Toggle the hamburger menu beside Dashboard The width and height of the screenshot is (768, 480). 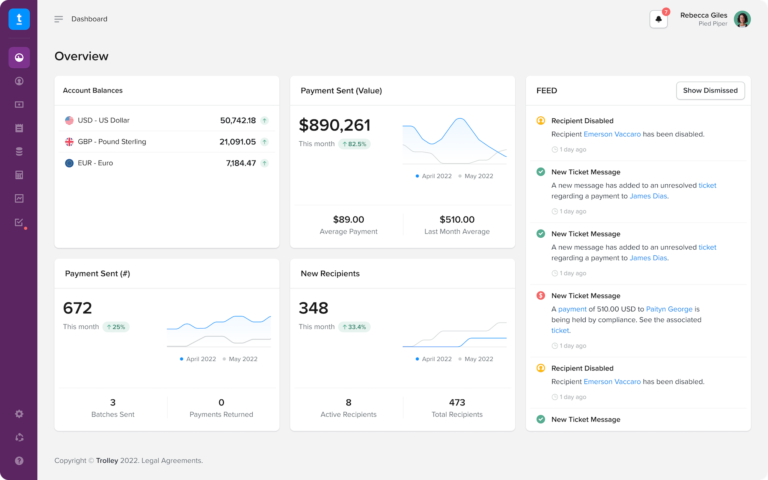59,19
